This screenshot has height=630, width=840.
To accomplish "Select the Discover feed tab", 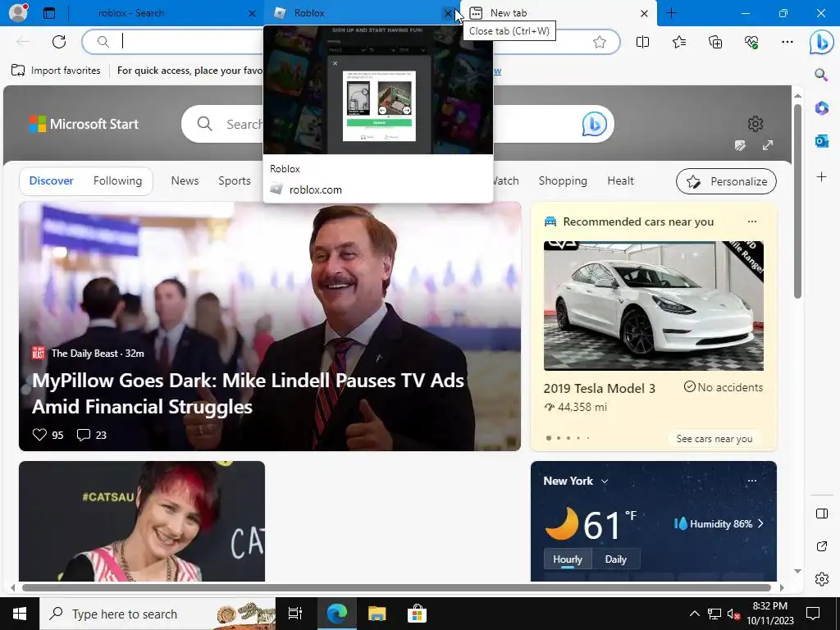I will point(51,180).
